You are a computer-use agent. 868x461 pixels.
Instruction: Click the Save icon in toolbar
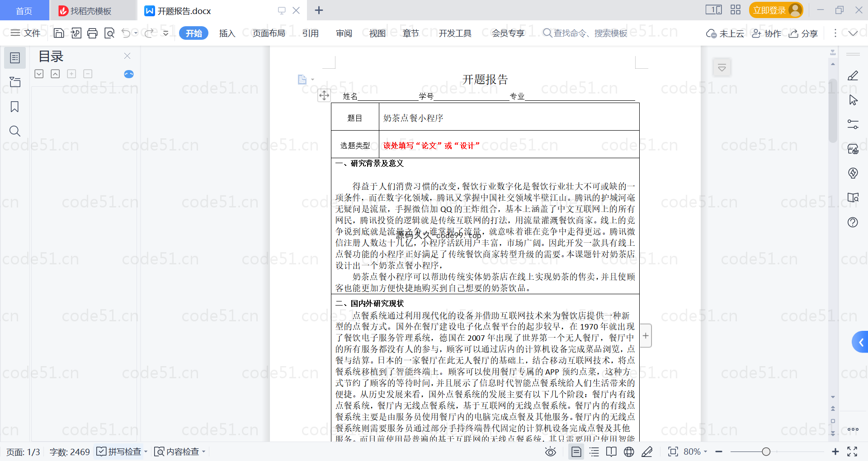[x=59, y=33]
